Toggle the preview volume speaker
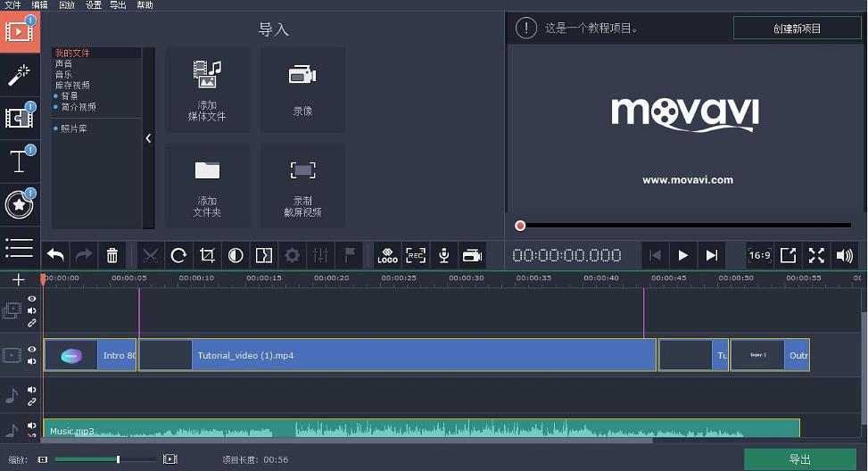Screen dimensions: 868x471 point(845,255)
